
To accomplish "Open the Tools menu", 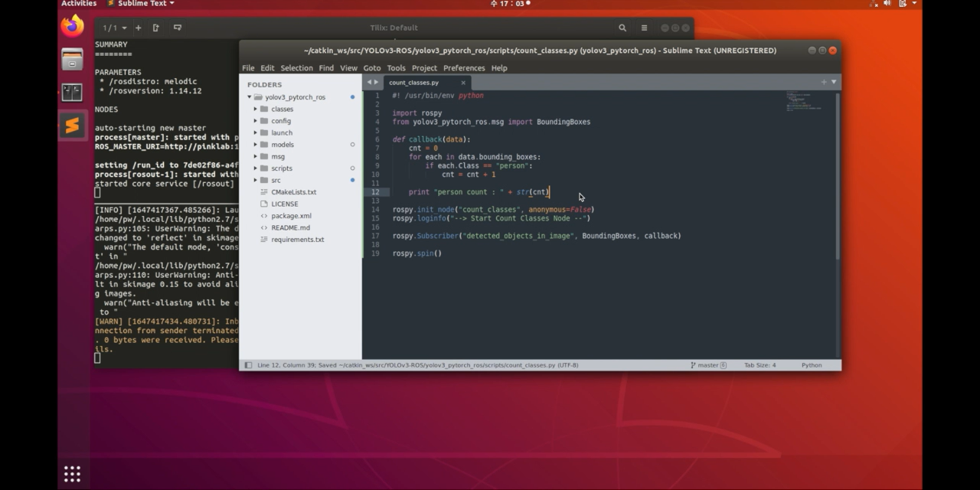I will tap(396, 68).
